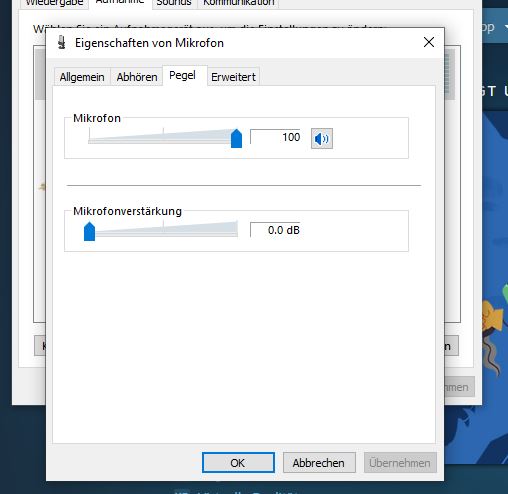Click the Mikrofonverstärkung slider thumb

(89, 231)
